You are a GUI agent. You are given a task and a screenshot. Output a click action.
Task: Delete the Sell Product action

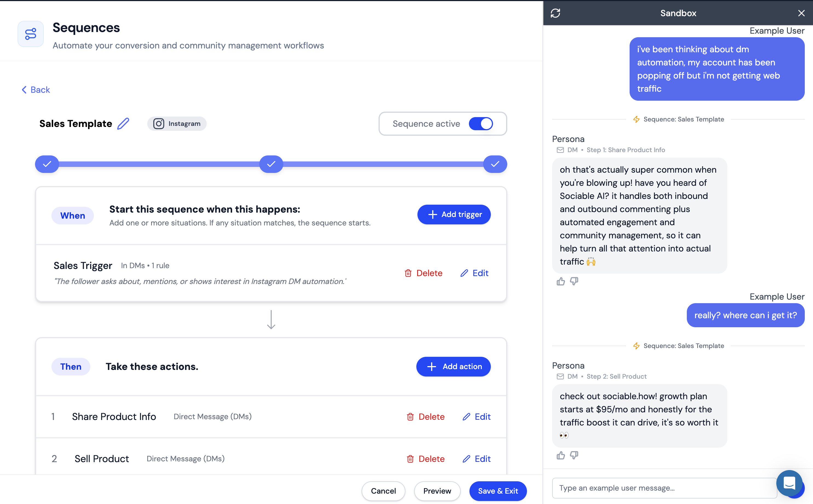click(x=425, y=459)
